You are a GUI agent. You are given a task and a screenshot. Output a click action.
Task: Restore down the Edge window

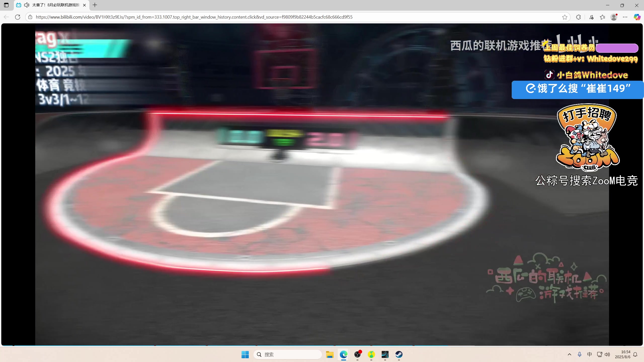622,5
